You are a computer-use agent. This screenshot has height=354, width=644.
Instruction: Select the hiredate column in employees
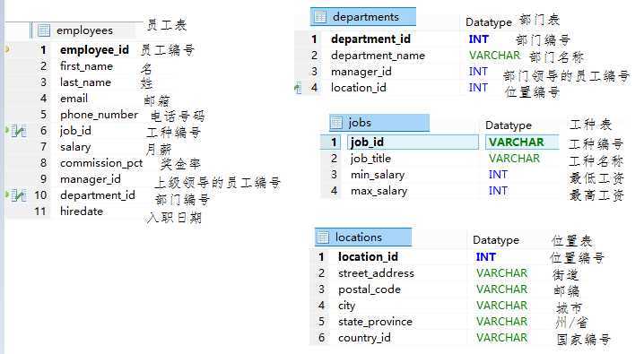[82, 212]
